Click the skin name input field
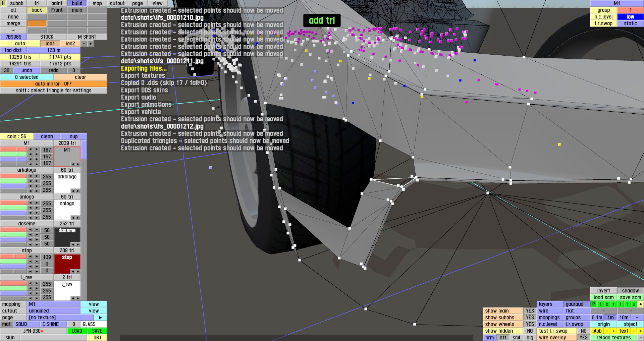Screen dimensions: 644x341 (x=54, y=338)
